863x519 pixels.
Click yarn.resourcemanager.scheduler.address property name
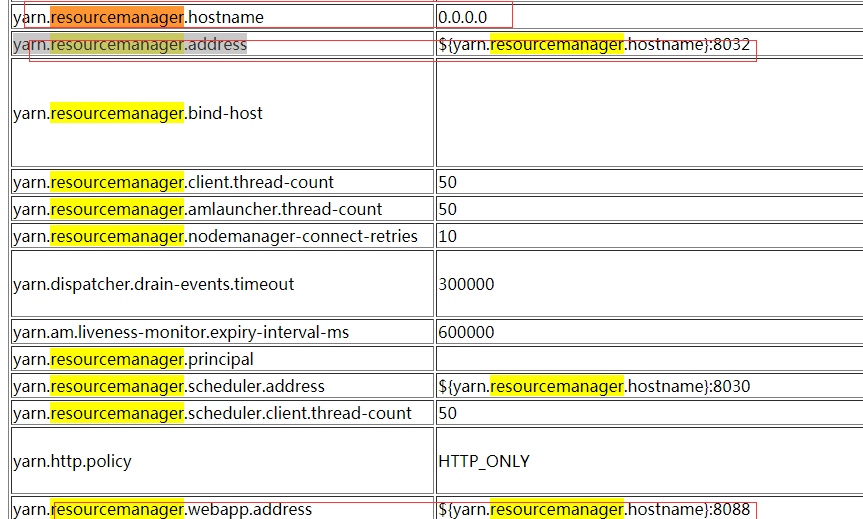click(x=169, y=386)
